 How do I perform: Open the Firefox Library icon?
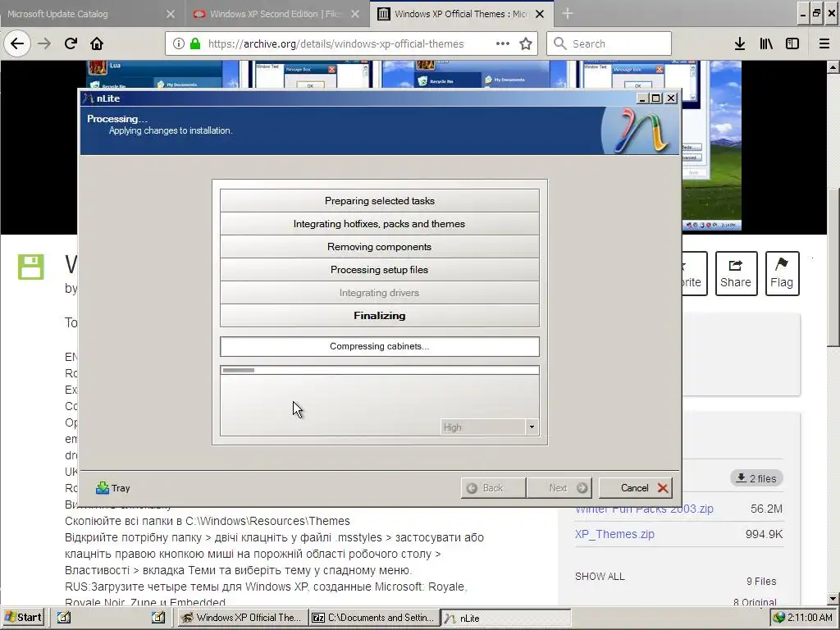point(766,43)
